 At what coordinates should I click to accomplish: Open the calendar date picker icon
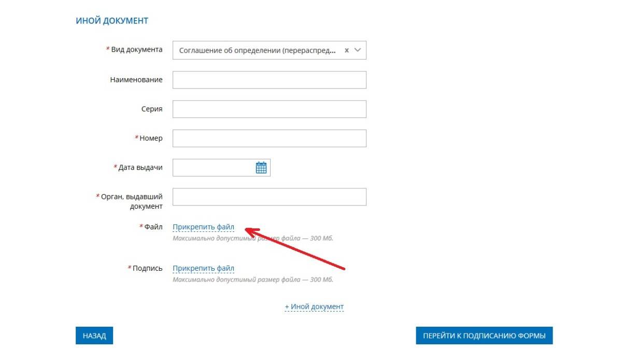click(x=261, y=168)
